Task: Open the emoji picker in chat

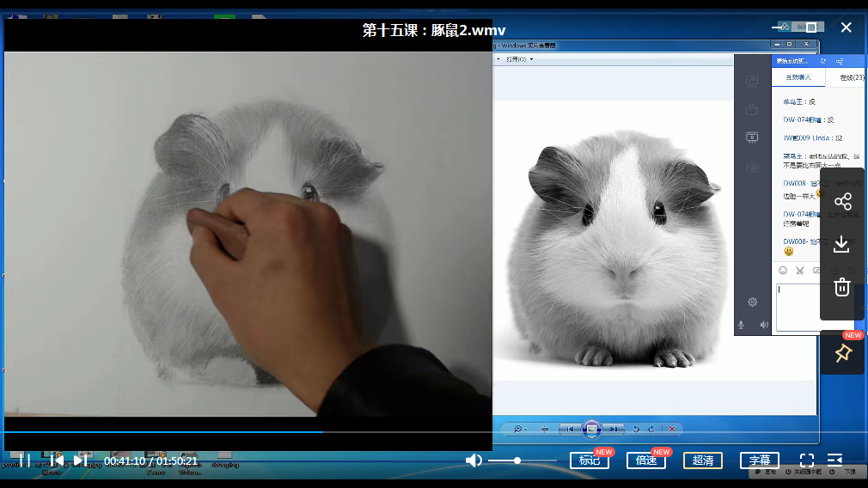Action: pos(783,271)
